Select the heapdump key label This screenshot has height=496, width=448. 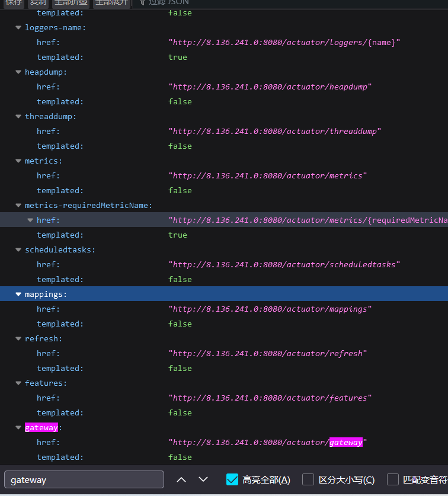[46, 72]
